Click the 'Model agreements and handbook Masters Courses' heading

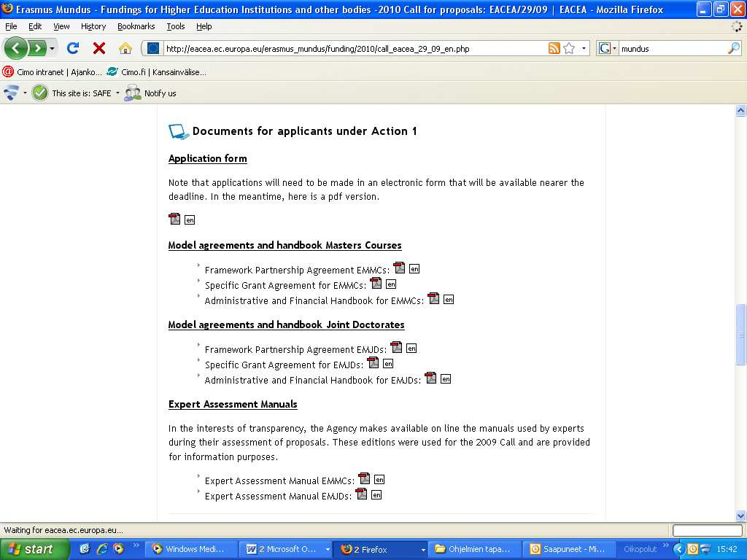[285, 245]
